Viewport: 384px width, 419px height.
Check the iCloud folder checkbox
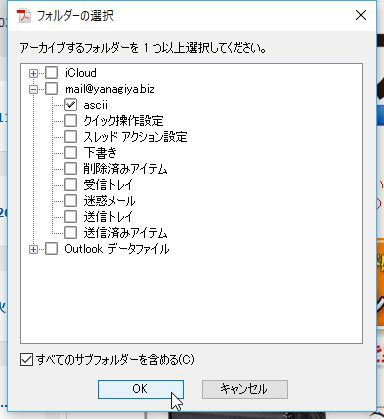[51, 73]
